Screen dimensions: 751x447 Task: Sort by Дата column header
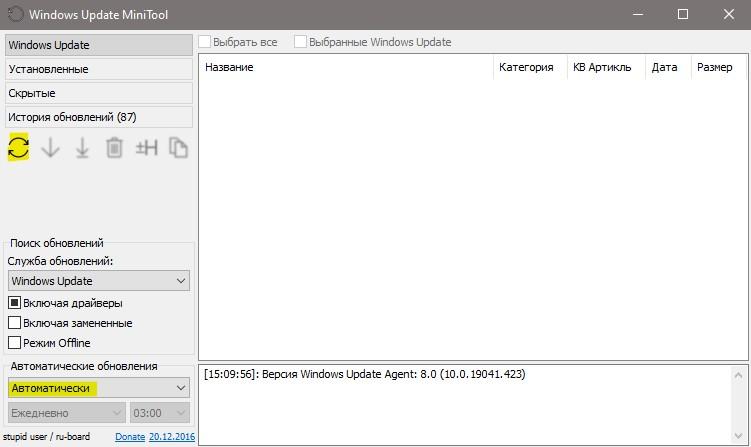[669, 67]
